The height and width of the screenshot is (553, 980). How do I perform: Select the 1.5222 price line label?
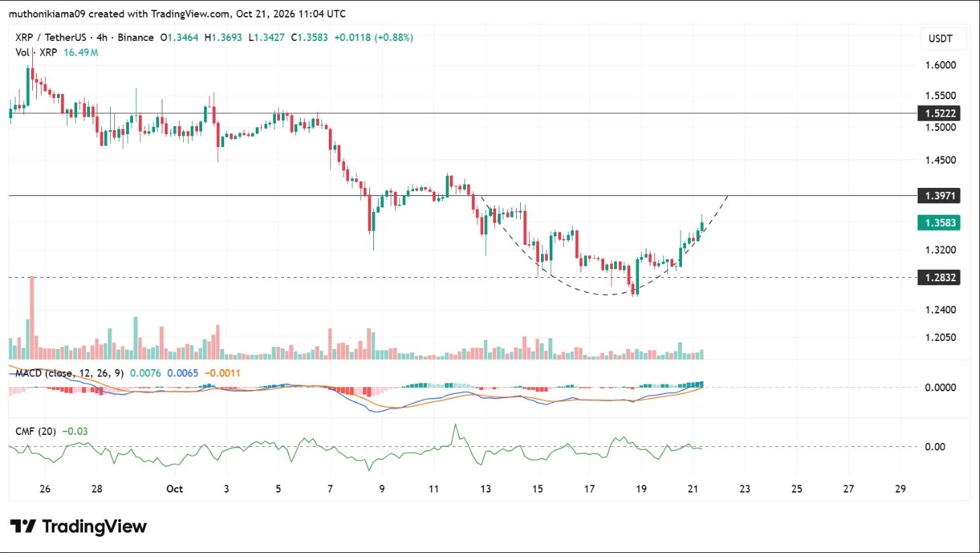pyautogui.click(x=939, y=113)
